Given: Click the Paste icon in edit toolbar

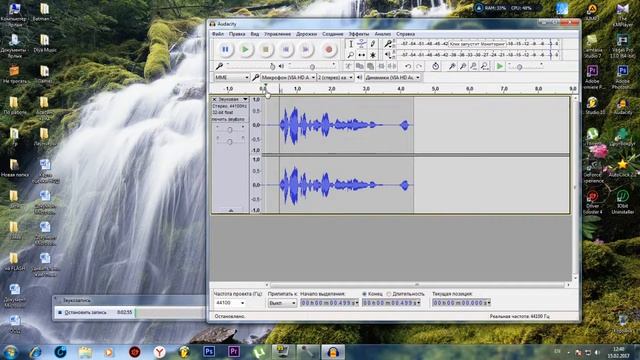Looking at the screenshot, I should [370, 66].
